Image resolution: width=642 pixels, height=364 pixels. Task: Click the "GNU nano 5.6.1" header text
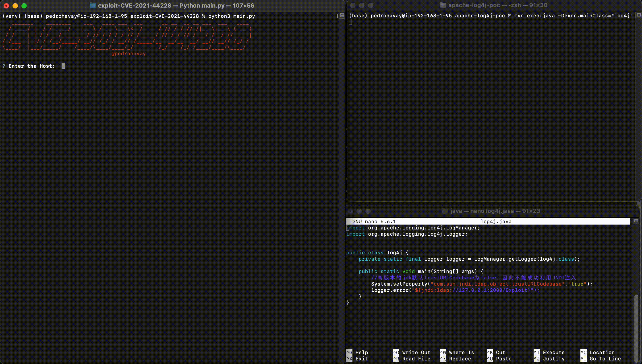(374, 221)
